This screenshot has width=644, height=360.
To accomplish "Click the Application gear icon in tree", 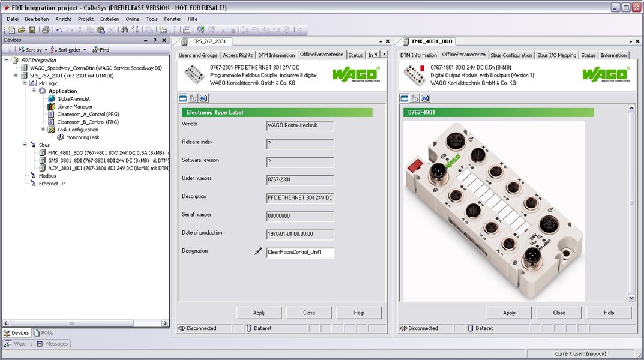I will click(x=42, y=91).
